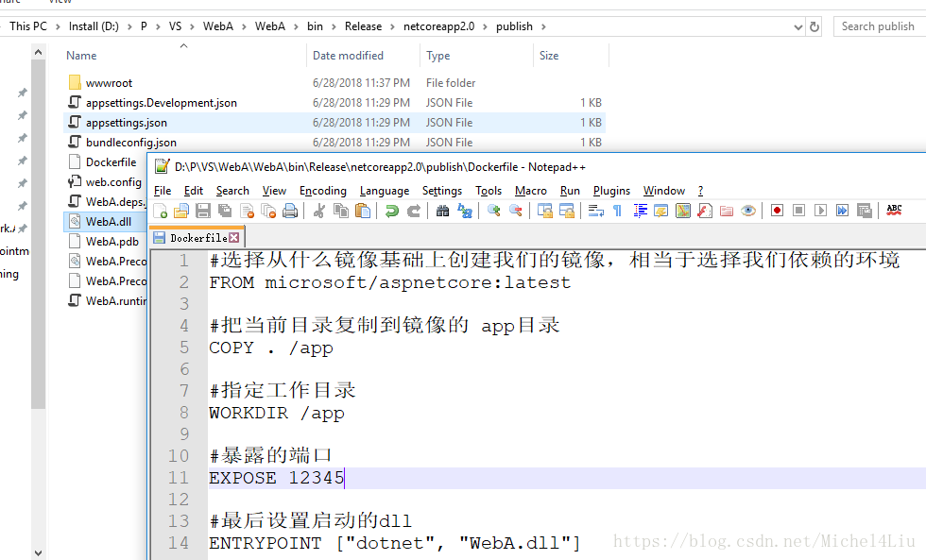Toggle word wrap toolbar icon
The image size is (926, 560).
[x=596, y=211]
